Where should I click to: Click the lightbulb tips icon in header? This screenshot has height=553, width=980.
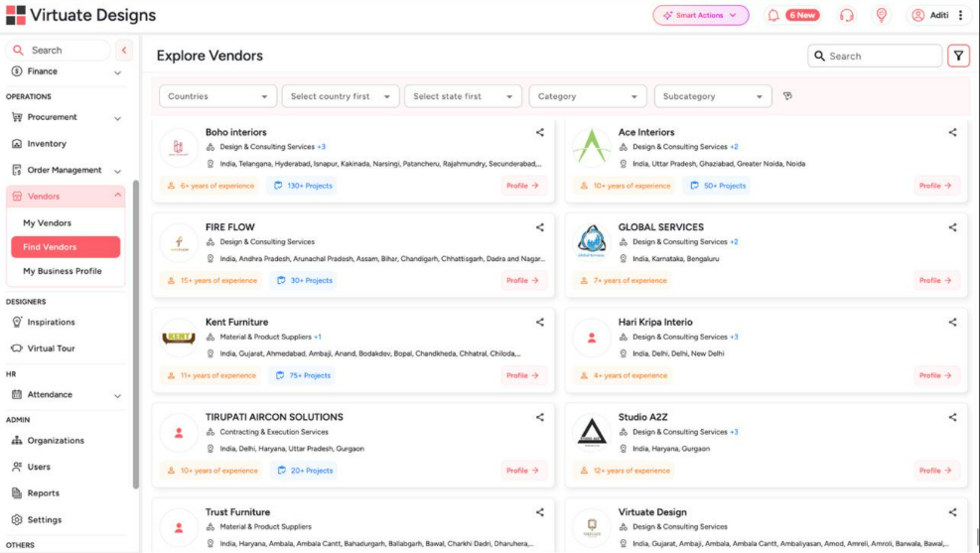(882, 15)
